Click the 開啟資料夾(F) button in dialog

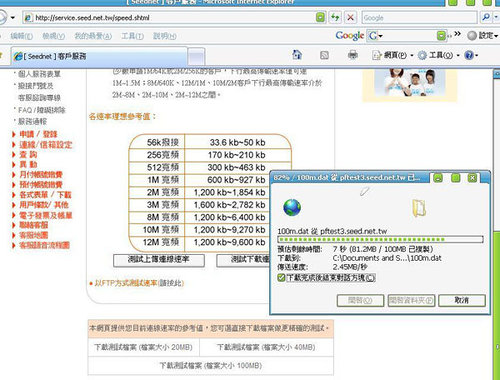tap(412, 300)
